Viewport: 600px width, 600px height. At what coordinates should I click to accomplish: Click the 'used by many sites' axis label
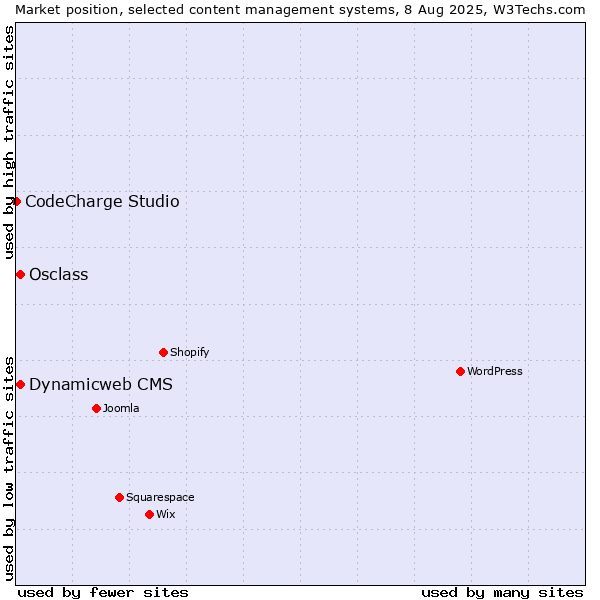coord(502,593)
